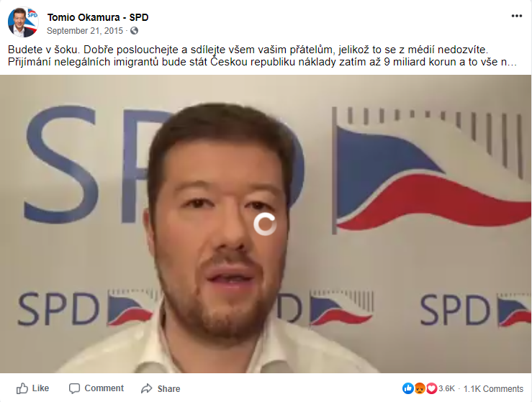
Task: Click the September 21, 2015 timestamp
Action: pos(84,31)
